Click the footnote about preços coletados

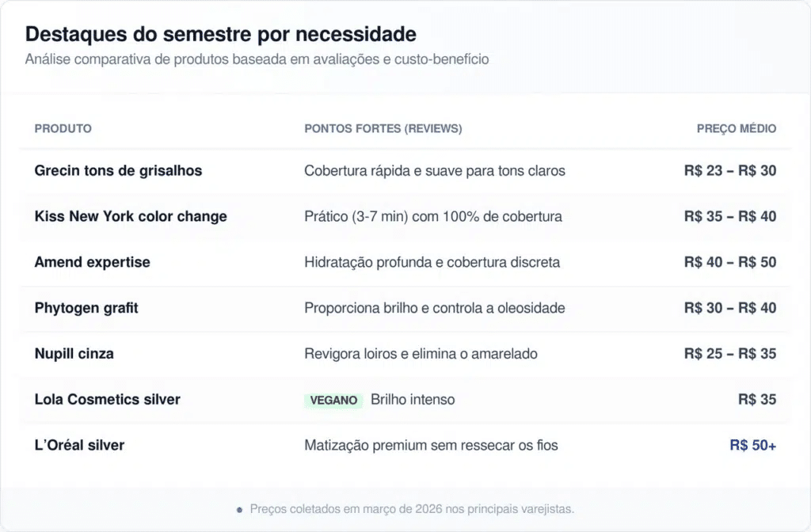pos(412,509)
